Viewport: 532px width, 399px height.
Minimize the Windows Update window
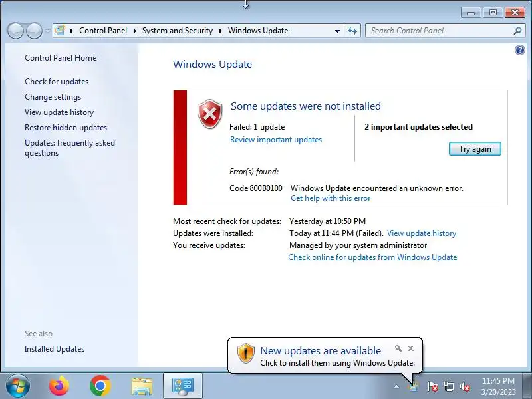pos(471,13)
